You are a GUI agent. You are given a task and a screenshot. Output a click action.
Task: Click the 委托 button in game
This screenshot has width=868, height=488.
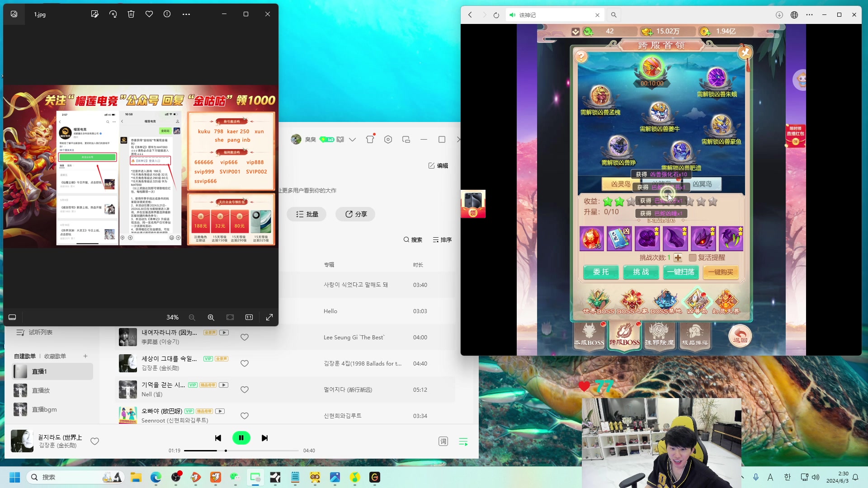[x=601, y=272]
